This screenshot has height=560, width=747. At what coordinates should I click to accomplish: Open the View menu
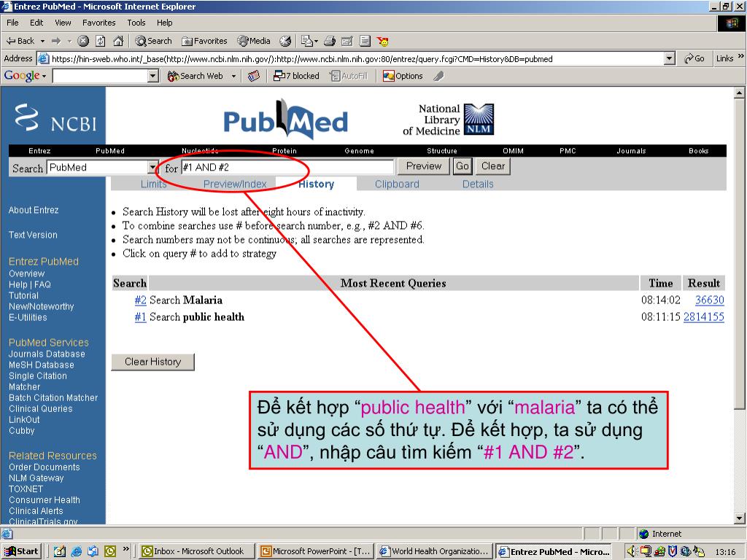pyautogui.click(x=63, y=23)
